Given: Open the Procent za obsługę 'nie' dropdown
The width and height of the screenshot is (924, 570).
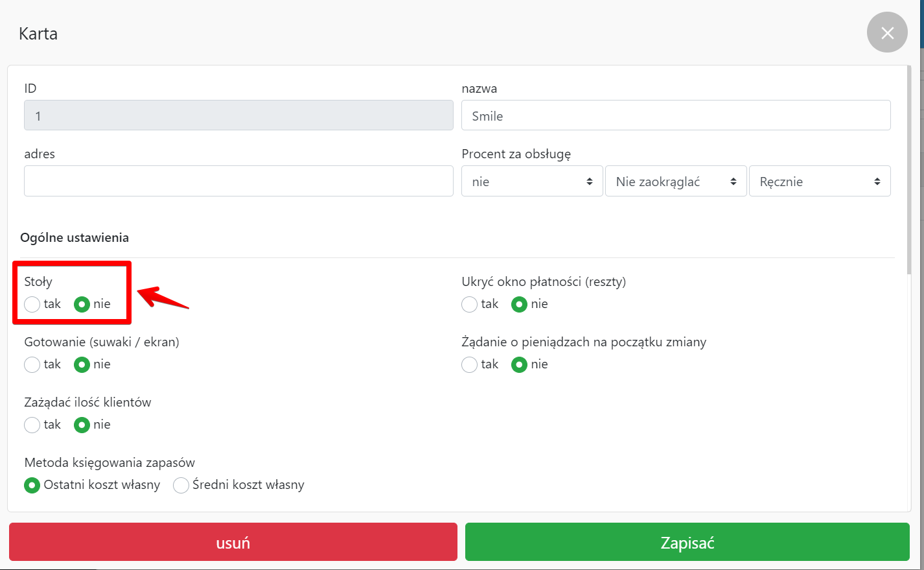Looking at the screenshot, I should point(531,182).
